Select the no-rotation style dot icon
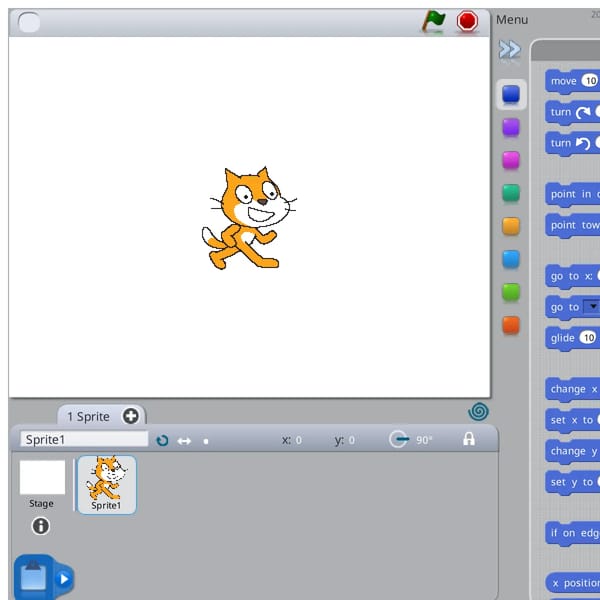This screenshot has width=600, height=600. [x=206, y=442]
